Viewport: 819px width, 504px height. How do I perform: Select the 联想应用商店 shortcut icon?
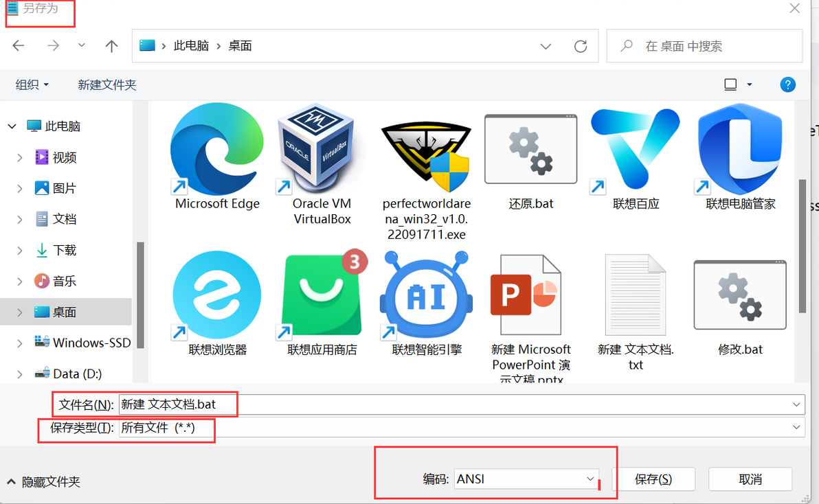[322, 295]
